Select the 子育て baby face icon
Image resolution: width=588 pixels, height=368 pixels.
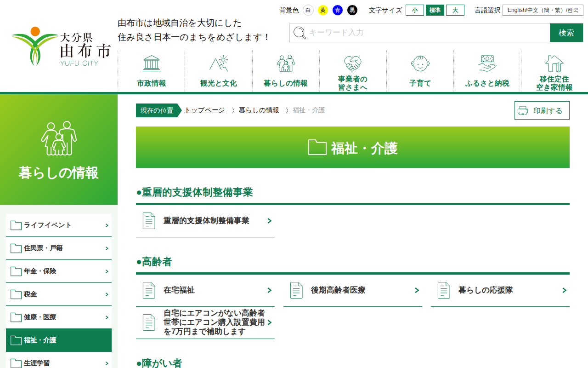pyautogui.click(x=420, y=63)
